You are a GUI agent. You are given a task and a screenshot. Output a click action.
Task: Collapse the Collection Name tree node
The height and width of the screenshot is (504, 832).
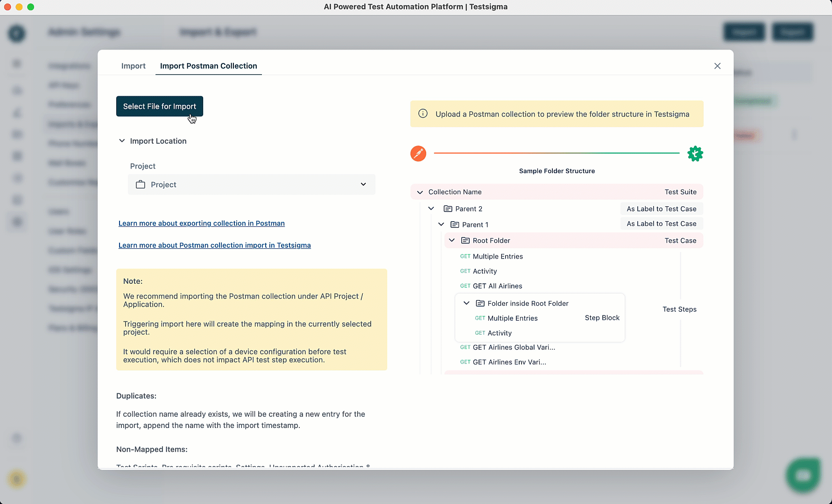coord(420,192)
